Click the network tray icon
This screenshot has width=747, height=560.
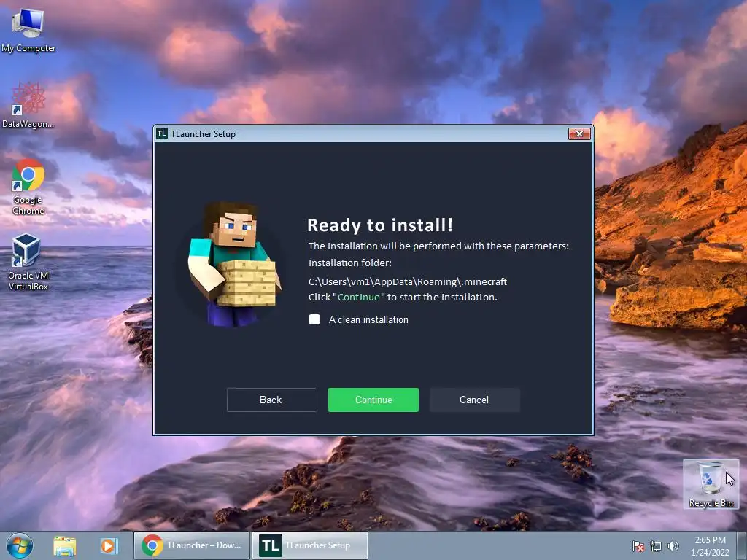[656, 546]
